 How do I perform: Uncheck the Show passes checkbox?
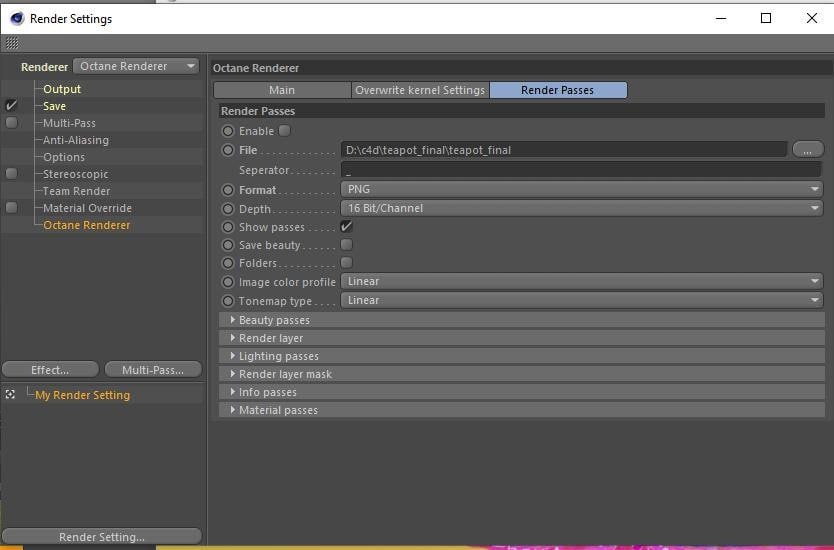tap(346, 227)
